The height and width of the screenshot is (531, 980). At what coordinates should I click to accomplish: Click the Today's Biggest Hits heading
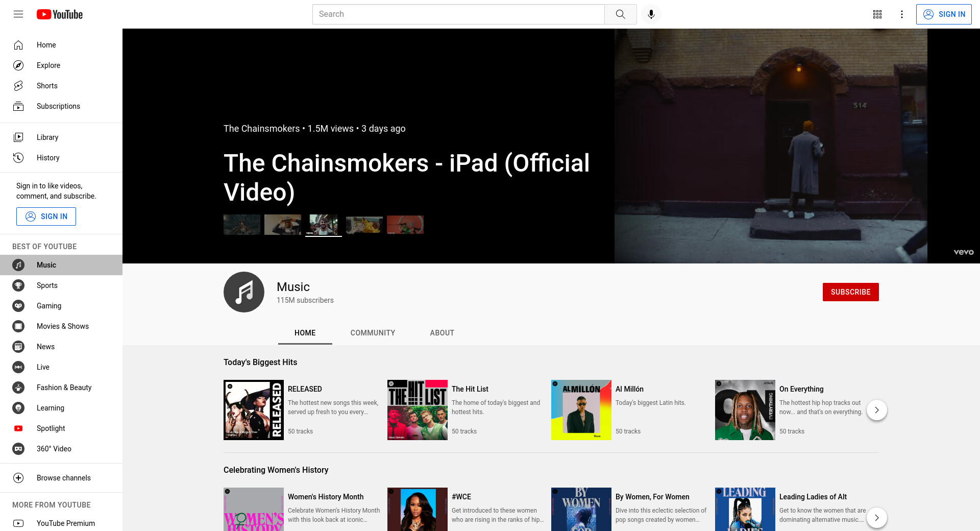coord(260,362)
